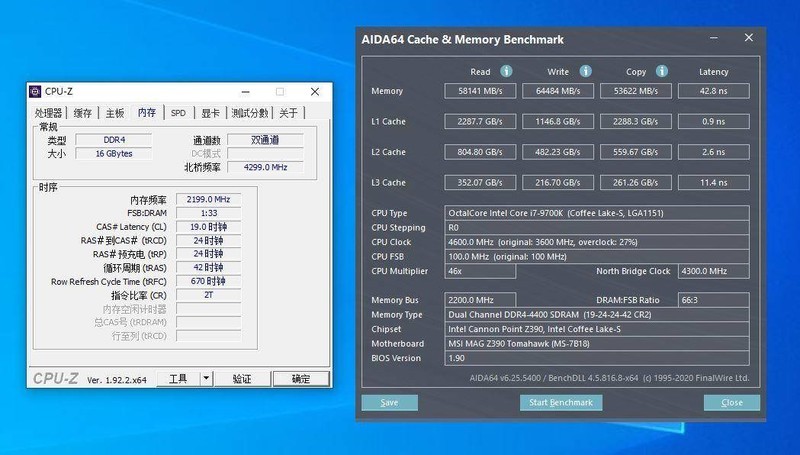
Task: Minimize the CPU-Z window
Action: (245, 92)
